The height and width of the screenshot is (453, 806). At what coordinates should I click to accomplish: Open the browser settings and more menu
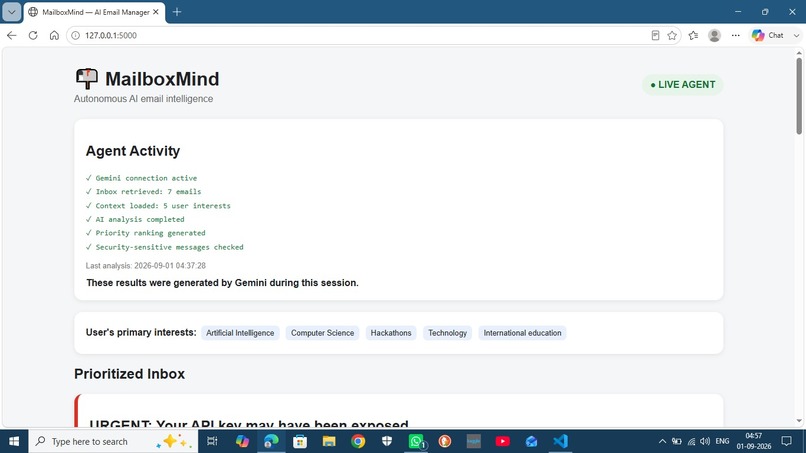click(736, 35)
